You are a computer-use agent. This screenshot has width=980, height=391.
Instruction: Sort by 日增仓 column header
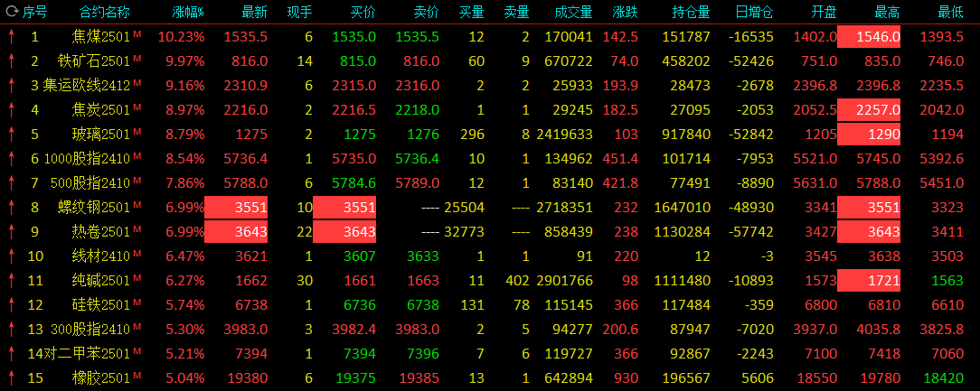(x=755, y=12)
